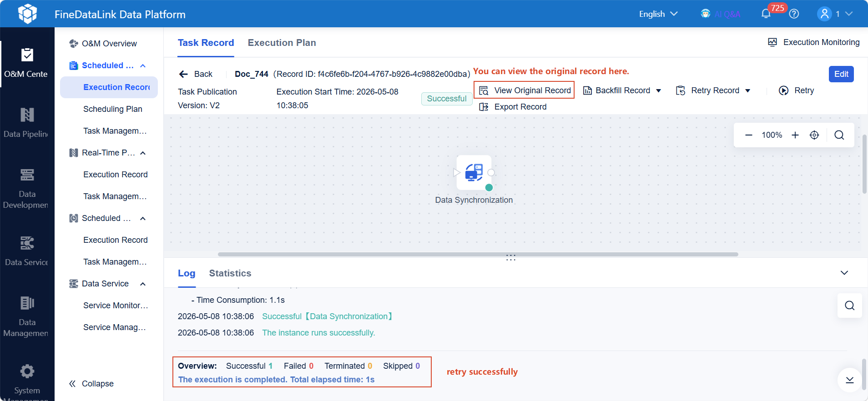The width and height of the screenshot is (868, 401).
Task: Zoom in the canvas with plus icon
Action: coord(795,135)
